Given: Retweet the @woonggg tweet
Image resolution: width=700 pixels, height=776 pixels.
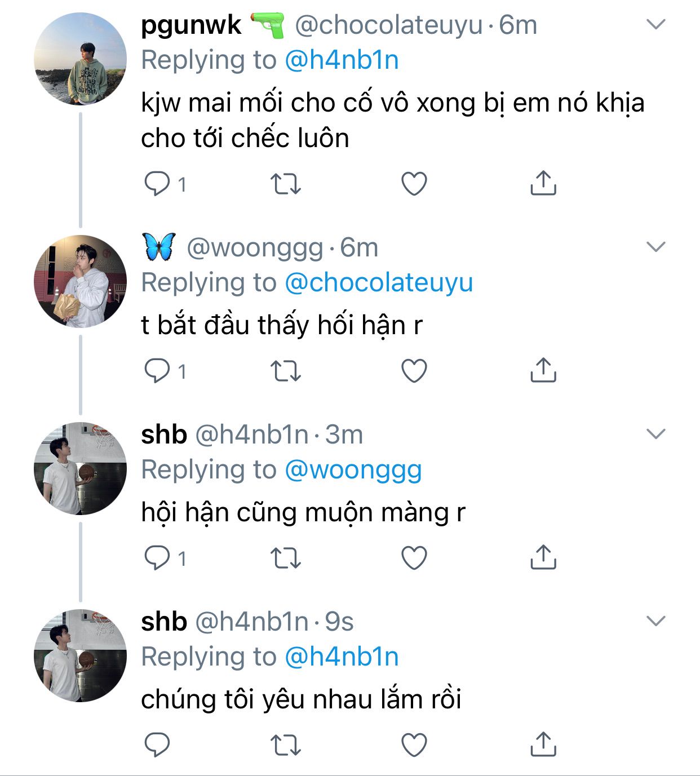Looking at the screenshot, I should point(286,371).
